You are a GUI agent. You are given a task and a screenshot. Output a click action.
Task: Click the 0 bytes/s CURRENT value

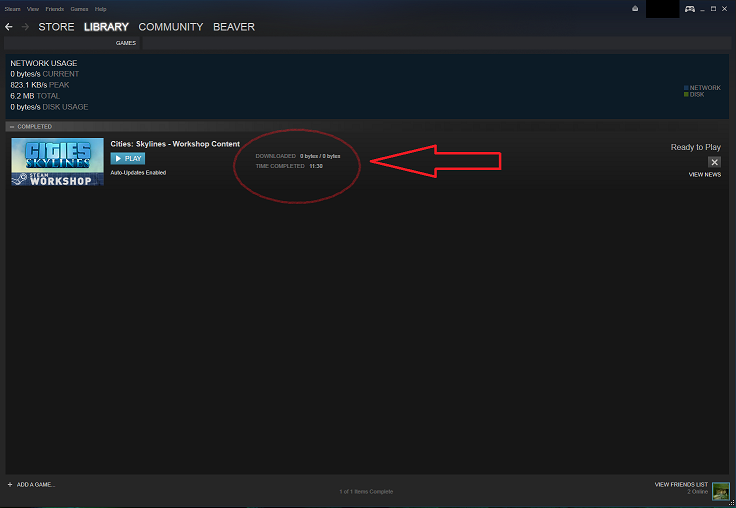click(45, 74)
